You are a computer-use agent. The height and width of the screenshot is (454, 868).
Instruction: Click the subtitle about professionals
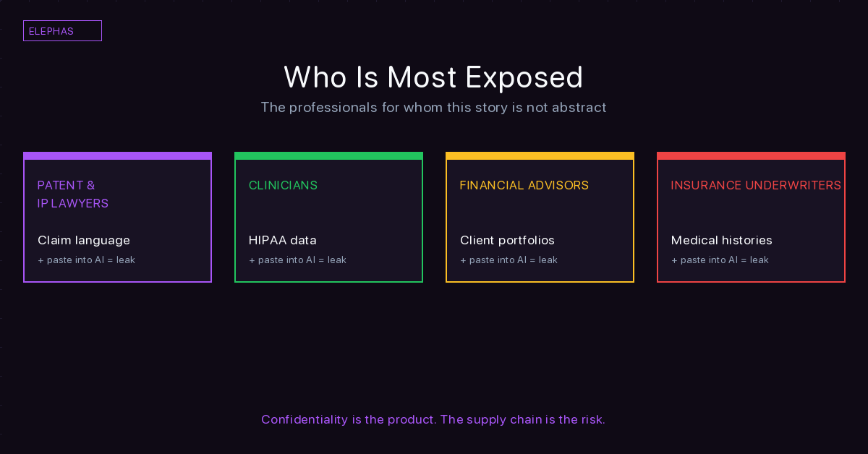[433, 108]
